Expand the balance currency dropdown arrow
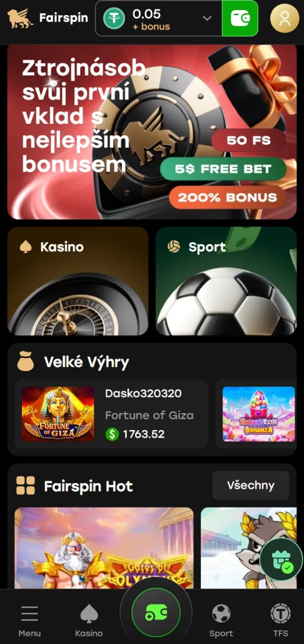Image resolution: width=304 pixels, height=644 pixels. click(x=207, y=18)
